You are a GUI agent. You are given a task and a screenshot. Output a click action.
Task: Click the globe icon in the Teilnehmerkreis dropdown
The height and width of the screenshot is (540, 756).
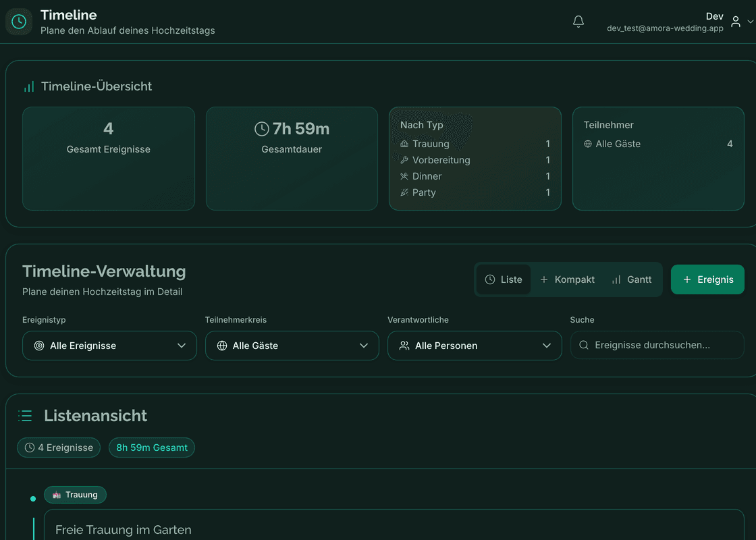pyautogui.click(x=222, y=346)
